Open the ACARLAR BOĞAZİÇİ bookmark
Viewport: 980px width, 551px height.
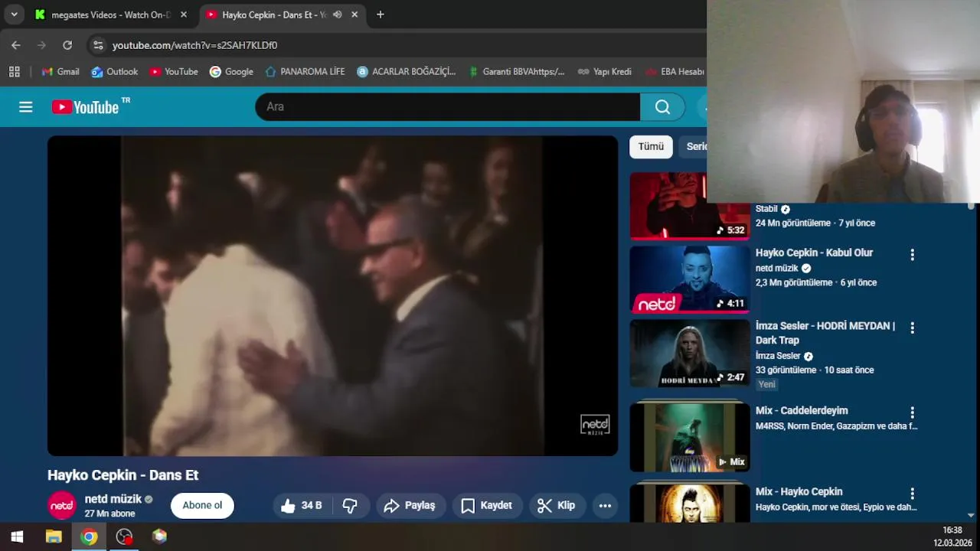tap(406, 71)
